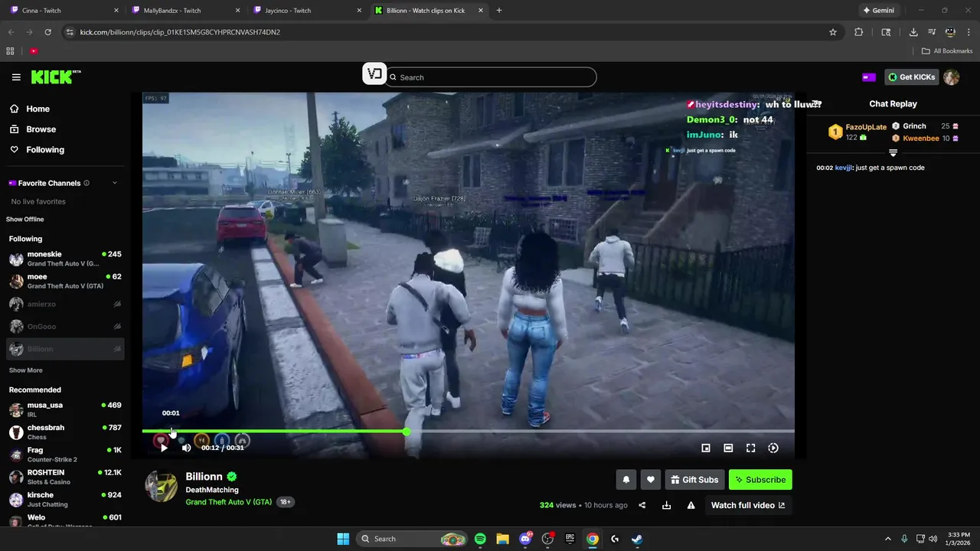This screenshot has width=980, height=551.
Task: Toggle theater mode on the player
Action: tap(728, 448)
